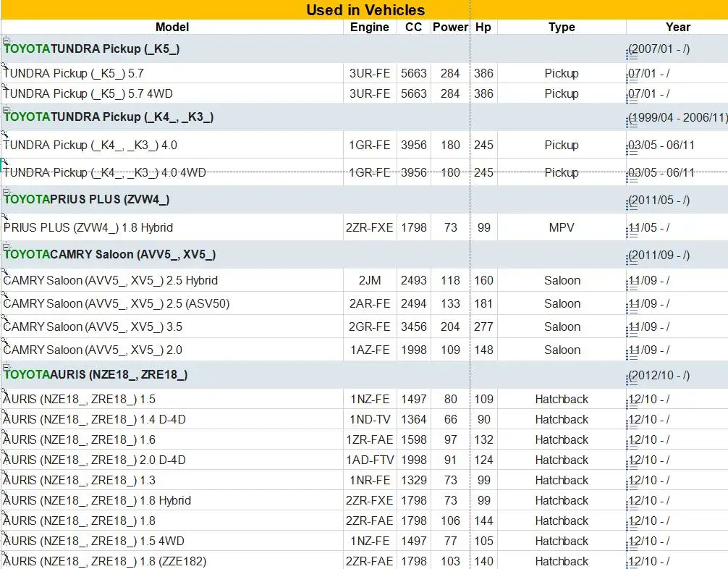Click the AURIS 1.8 Hybrid model name
Screen dimensions: 728x569
pyautogui.click(x=97, y=500)
